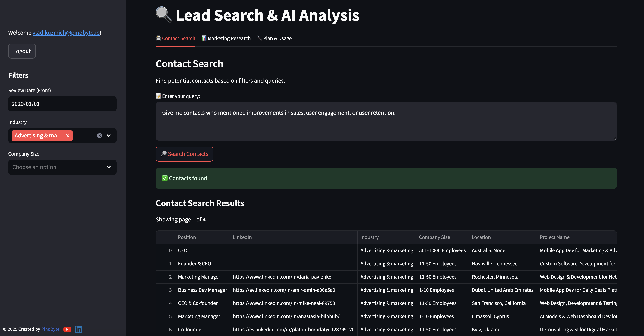
Task: Open the YouTube icon in footer
Action: [x=67, y=329]
